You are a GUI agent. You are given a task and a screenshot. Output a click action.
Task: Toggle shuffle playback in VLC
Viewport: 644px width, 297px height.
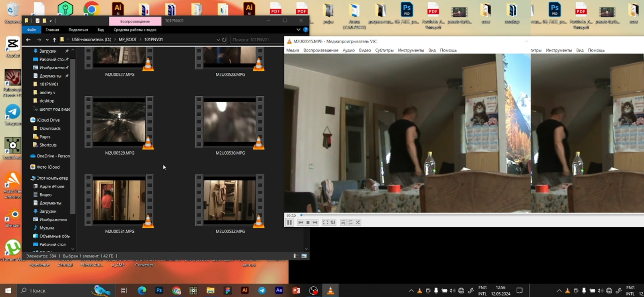coord(358,222)
